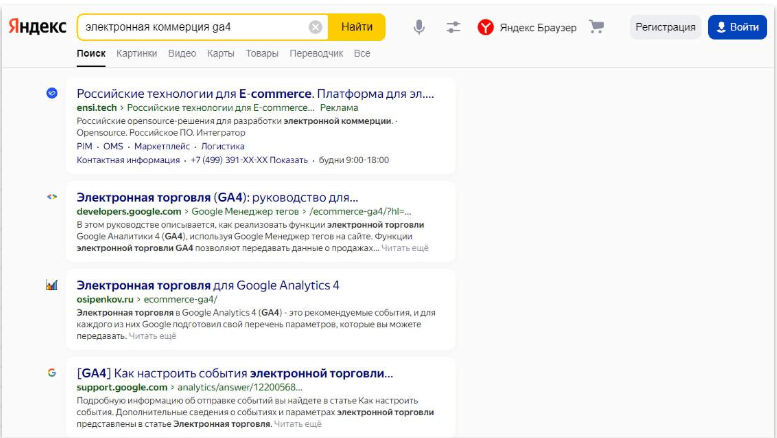Click the Google G favicon for support.google.com
Image resolution: width=777 pixels, height=438 pixels.
click(52, 373)
